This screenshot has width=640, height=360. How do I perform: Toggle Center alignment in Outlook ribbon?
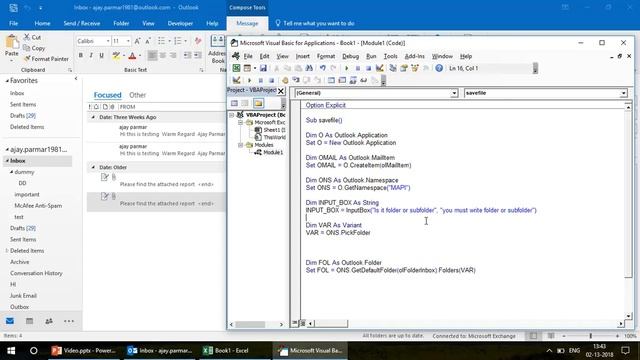[162, 55]
